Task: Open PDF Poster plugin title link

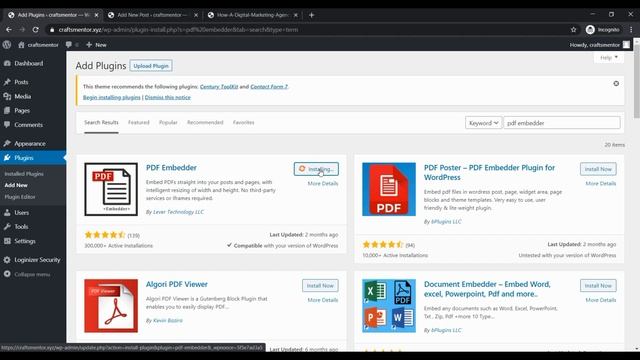Action: [x=489, y=173]
